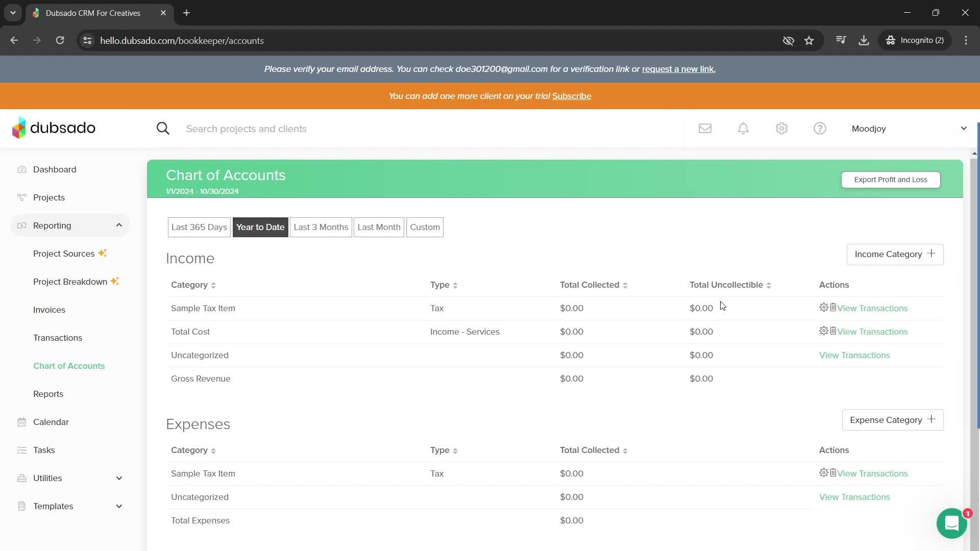Collapse the Reporting sidebar section
This screenshot has width=980, height=551.
119,226
